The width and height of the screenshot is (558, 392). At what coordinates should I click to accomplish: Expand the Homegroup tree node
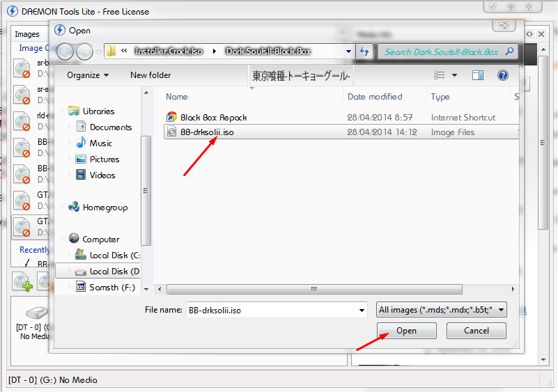coord(63,207)
